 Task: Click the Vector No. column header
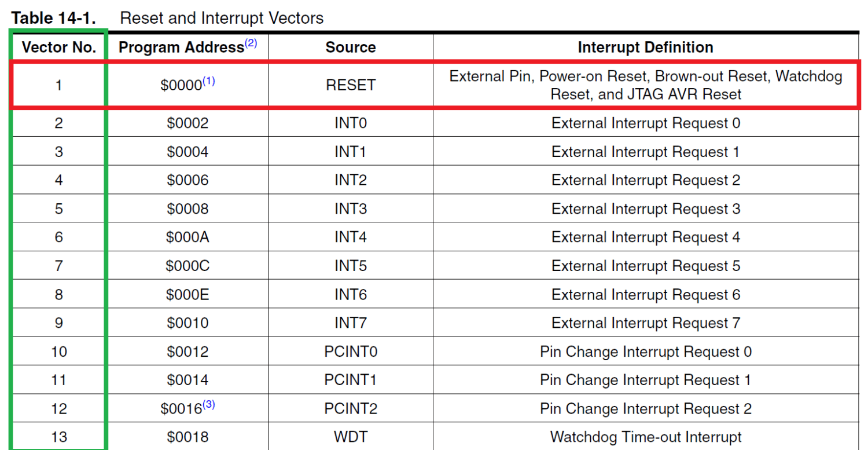pos(58,47)
